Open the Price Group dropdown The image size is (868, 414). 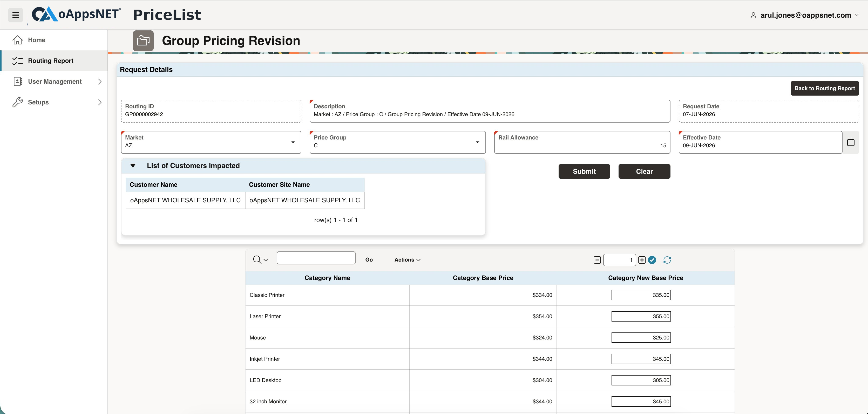coord(398,142)
